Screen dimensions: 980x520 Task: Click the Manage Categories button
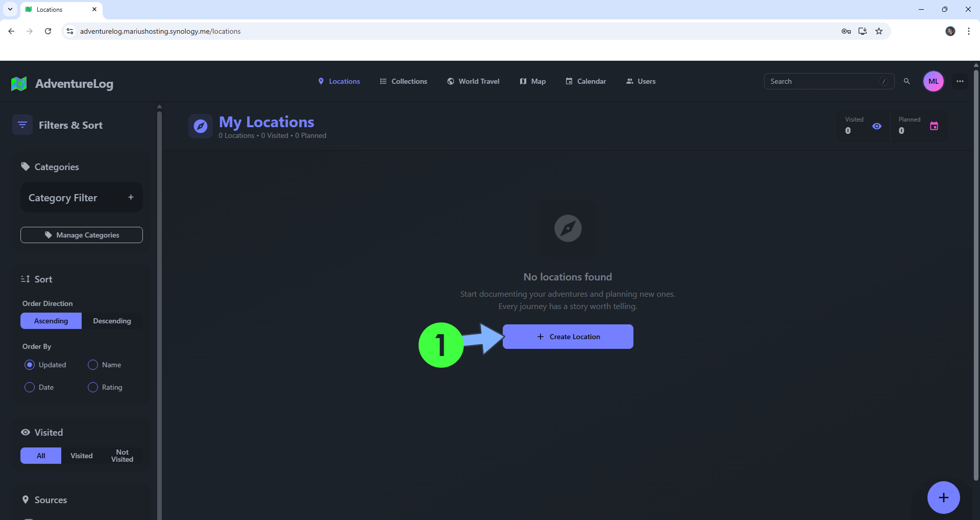[82, 235]
